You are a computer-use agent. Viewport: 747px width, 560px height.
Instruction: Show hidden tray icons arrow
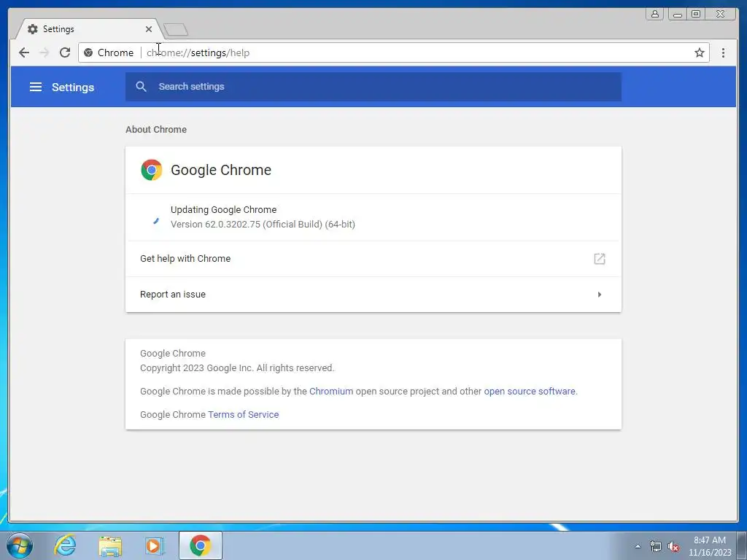(638, 546)
